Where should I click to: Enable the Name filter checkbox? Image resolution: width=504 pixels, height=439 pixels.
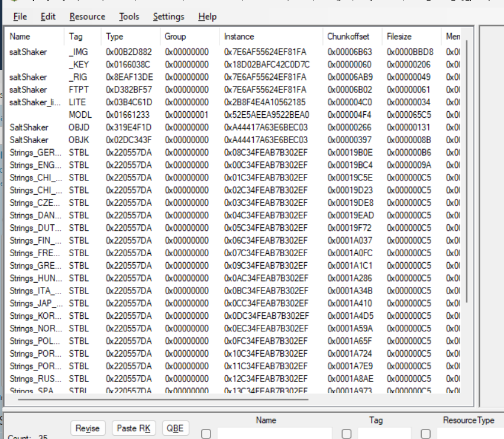[206, 434]
